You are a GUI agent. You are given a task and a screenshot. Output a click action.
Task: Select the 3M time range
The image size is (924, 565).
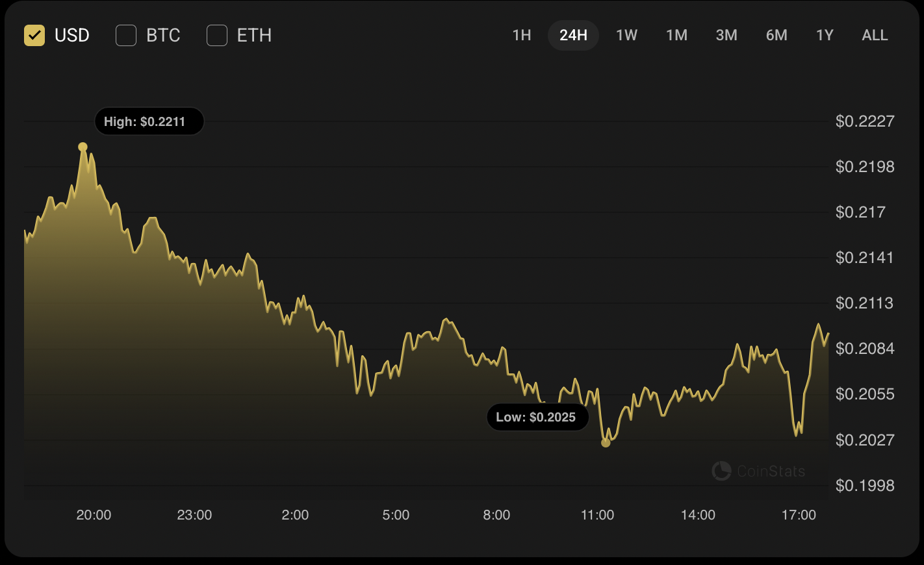(726, 35)
